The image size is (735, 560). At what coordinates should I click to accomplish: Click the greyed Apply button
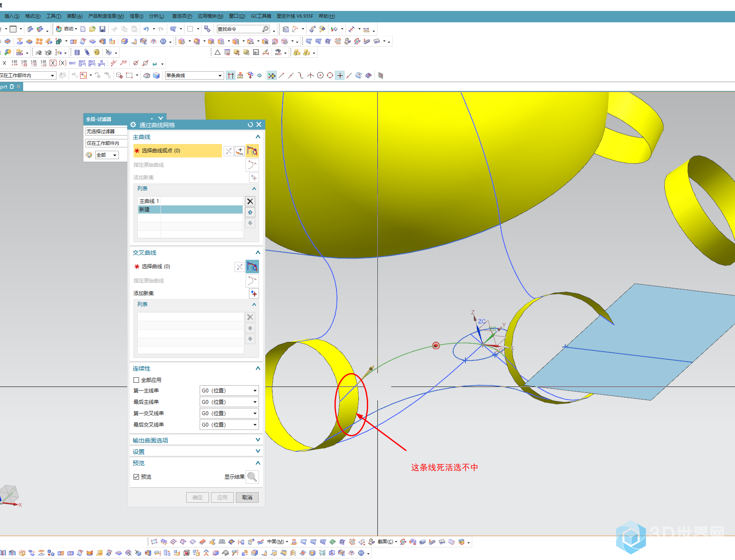click(x=222, y=498)
